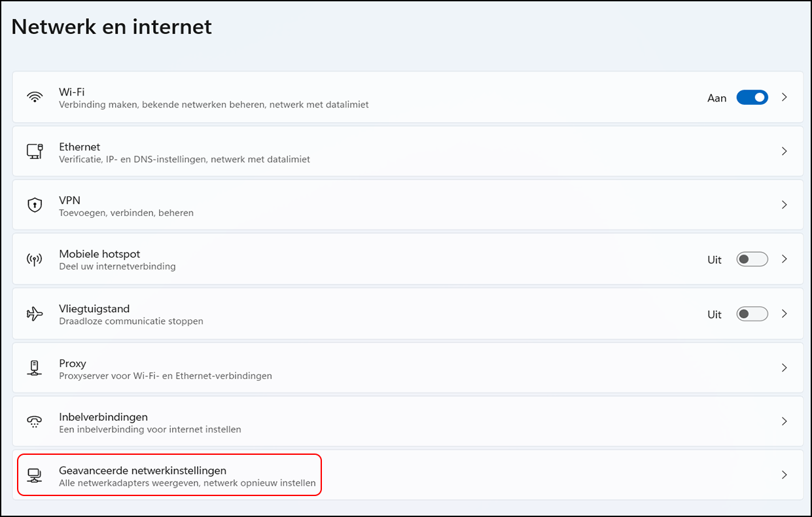Click the VPN shield icon
Image resolution: width=812 pixels, height=517 pixels.
tap(35, 205)
